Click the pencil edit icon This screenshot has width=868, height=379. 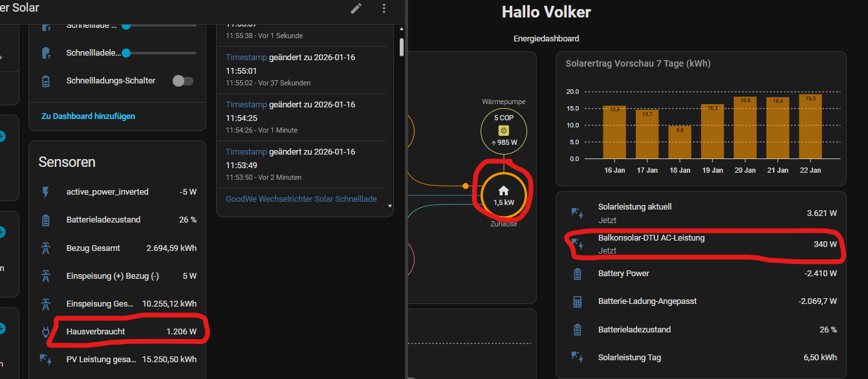pos(356,8)
